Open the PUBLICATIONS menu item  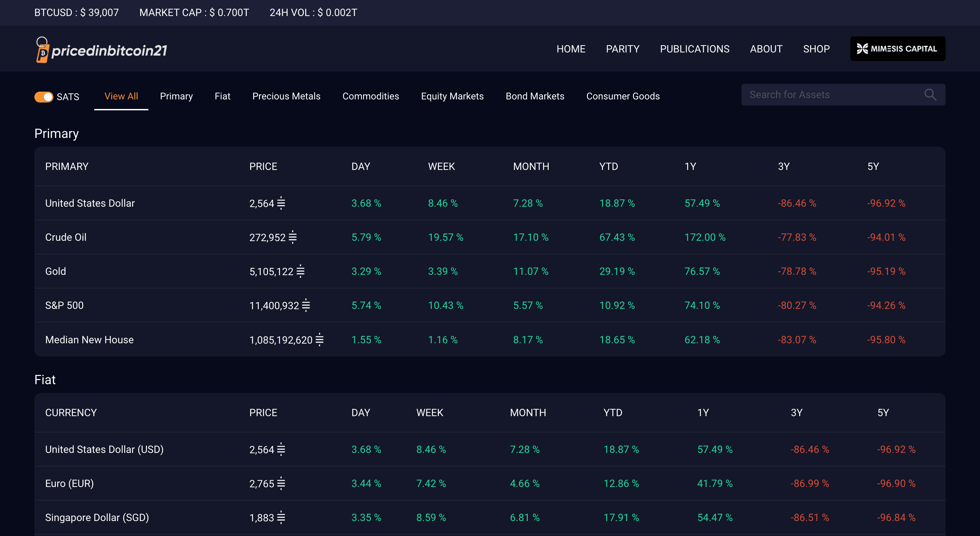coord(694,49)
